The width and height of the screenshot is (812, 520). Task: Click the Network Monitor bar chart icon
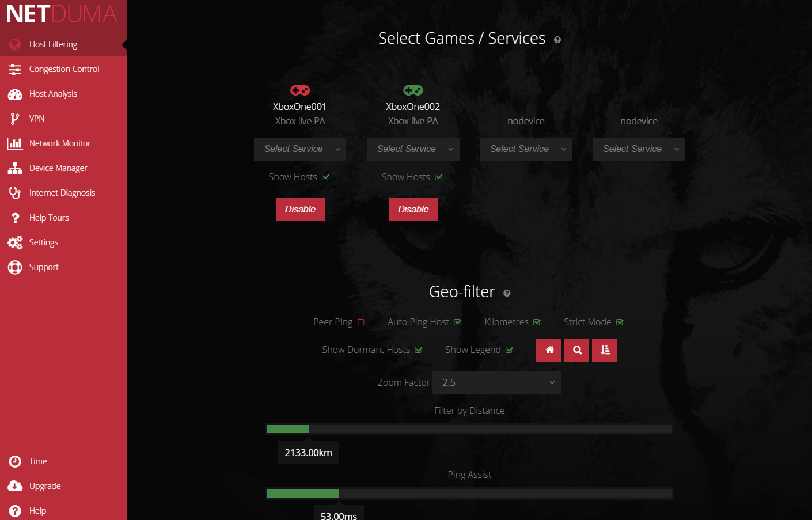[15, 144]
